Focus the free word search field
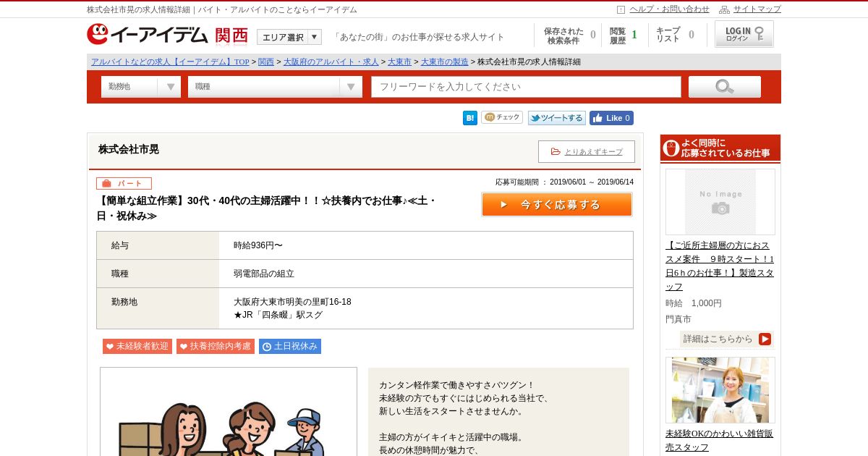The width and height of the screenshot is (868, 456). (526, 87)
